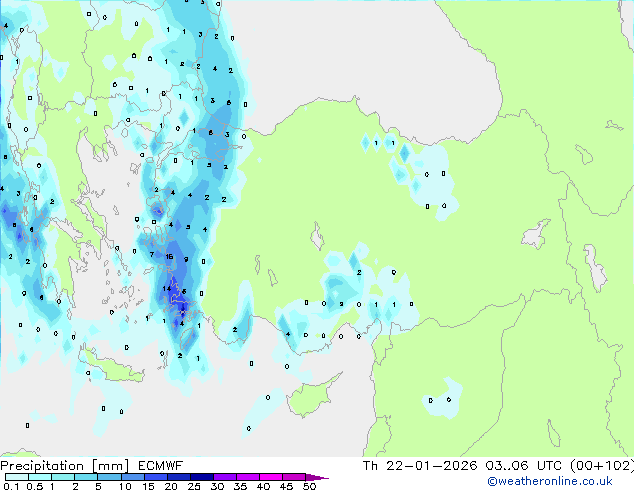Select the 2–5 mm legend swatch
The height and width of the screenshot is (490, 634).
86,477
